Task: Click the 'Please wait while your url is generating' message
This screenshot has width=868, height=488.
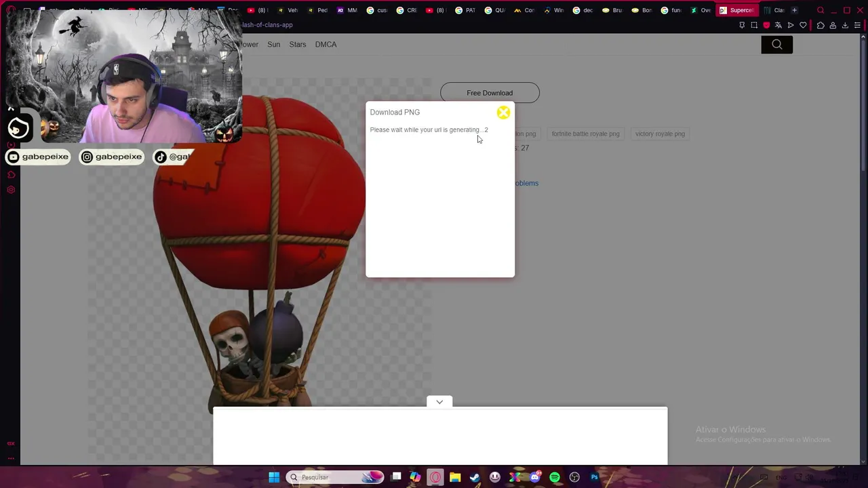Action: coord(429,130)
